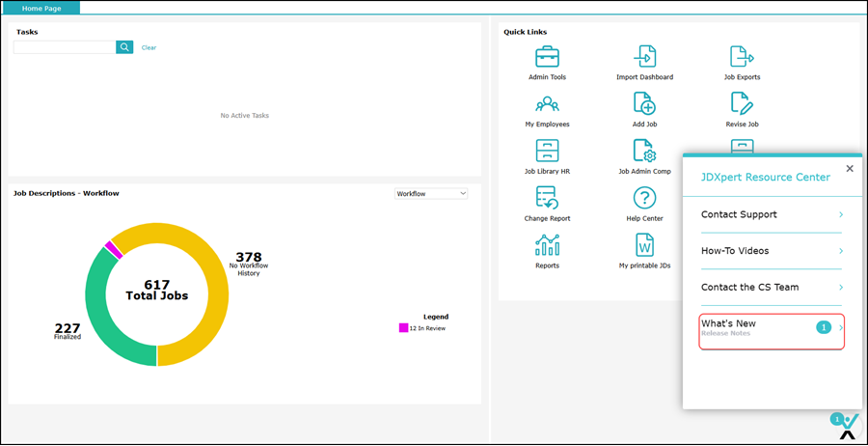868x446 pixels.
Task: Open the Job Library HR icon
Action: (547, 152)
